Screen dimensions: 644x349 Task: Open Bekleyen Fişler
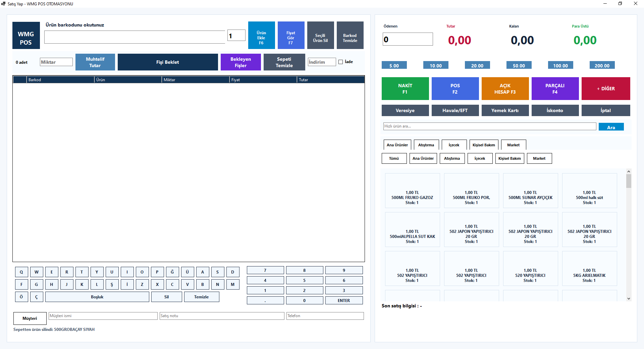point(240,62)
